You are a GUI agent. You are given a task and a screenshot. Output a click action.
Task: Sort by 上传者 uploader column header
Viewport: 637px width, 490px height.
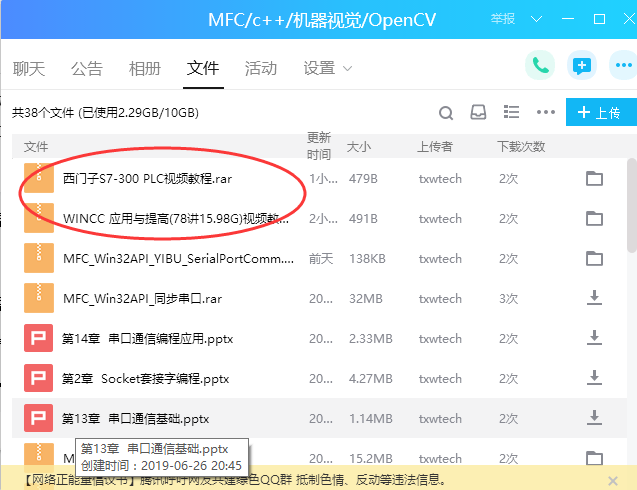click(435, 147)
